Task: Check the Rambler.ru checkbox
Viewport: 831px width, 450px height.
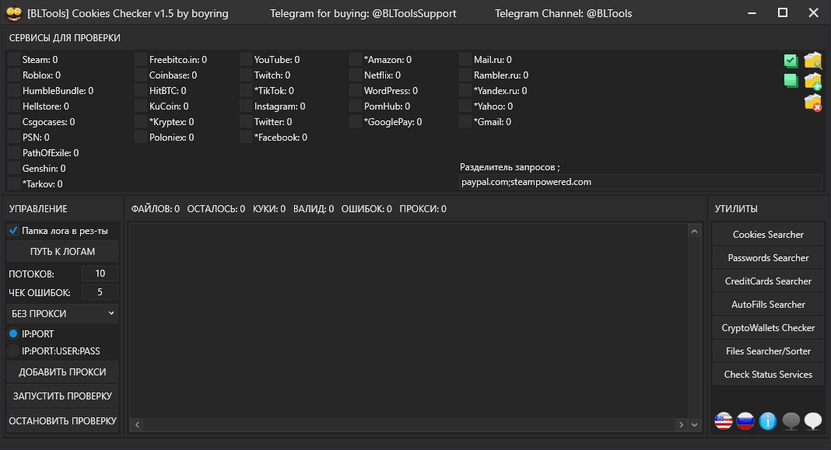Action: pyautogui.click(x=465, y=75)
